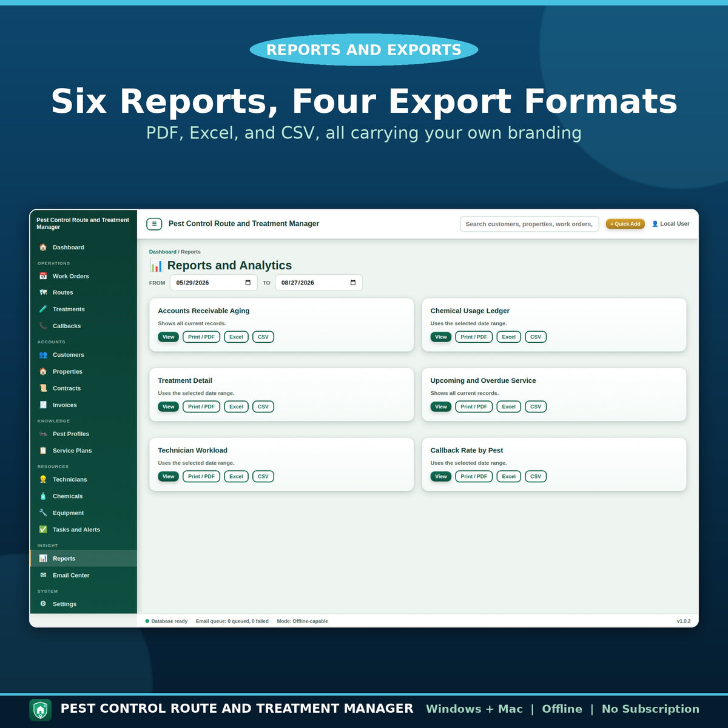Open the Customers sidebar entry
Viewport: 728px width, 728px height.
(x=84, y=355)
